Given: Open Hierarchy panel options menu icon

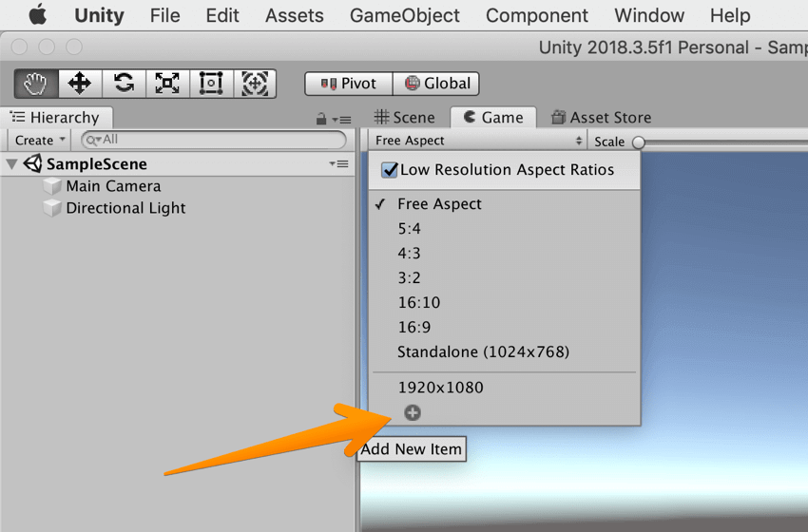Looking at the screenshot, I should tap(341, 120).
